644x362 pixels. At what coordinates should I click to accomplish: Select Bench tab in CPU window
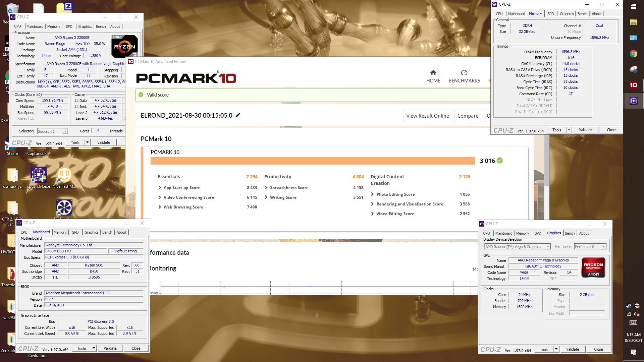101,26
